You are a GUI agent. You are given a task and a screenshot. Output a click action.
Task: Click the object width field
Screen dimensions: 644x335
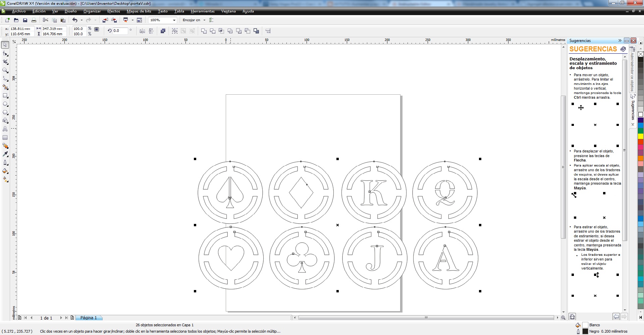point(54,29)
